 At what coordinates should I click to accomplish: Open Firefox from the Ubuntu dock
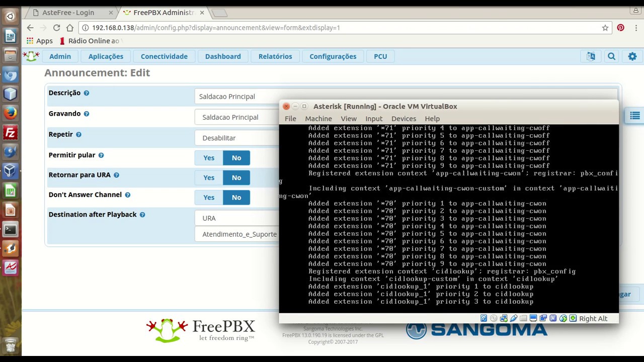(x=10, y=113)
